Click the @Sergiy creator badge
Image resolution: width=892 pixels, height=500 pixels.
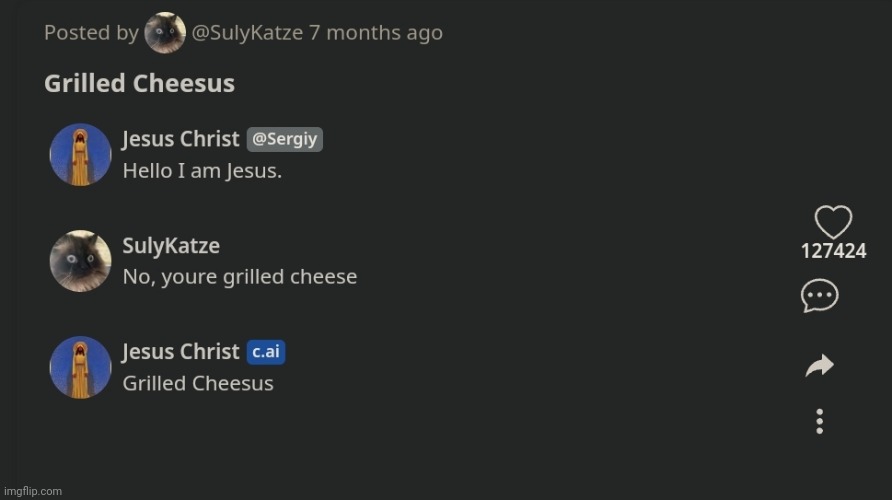(285, 139)
